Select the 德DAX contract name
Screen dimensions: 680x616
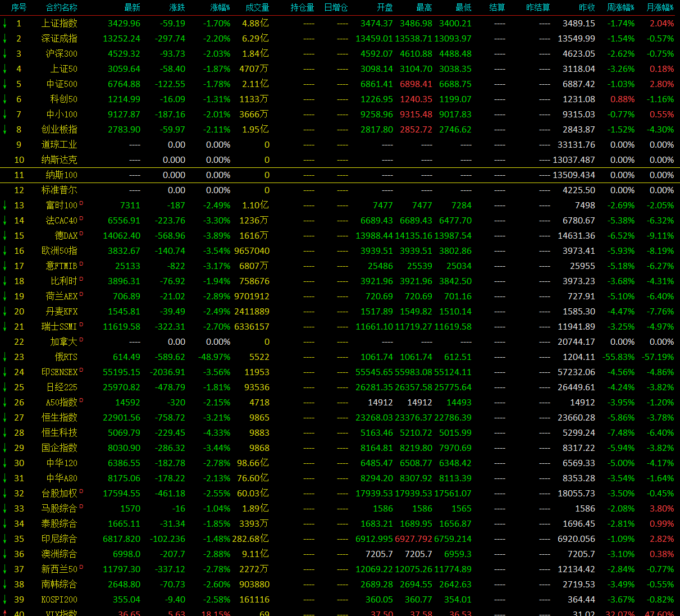click(x=66, y=236)
